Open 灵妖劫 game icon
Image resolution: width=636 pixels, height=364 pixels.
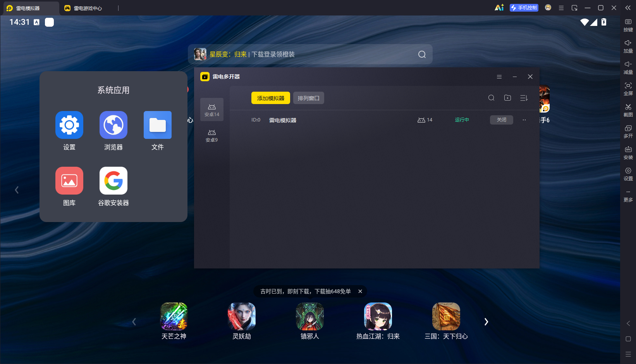click(242, 316)
